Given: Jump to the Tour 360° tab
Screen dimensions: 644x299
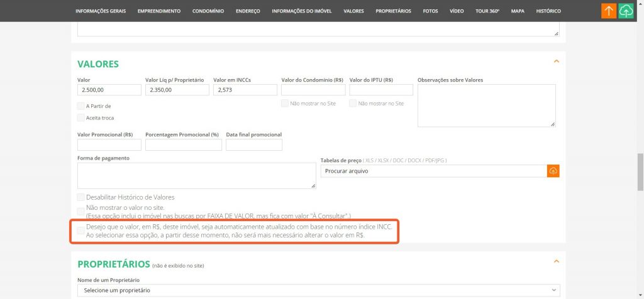Looking at the screenshot, I should coord(487,11).
